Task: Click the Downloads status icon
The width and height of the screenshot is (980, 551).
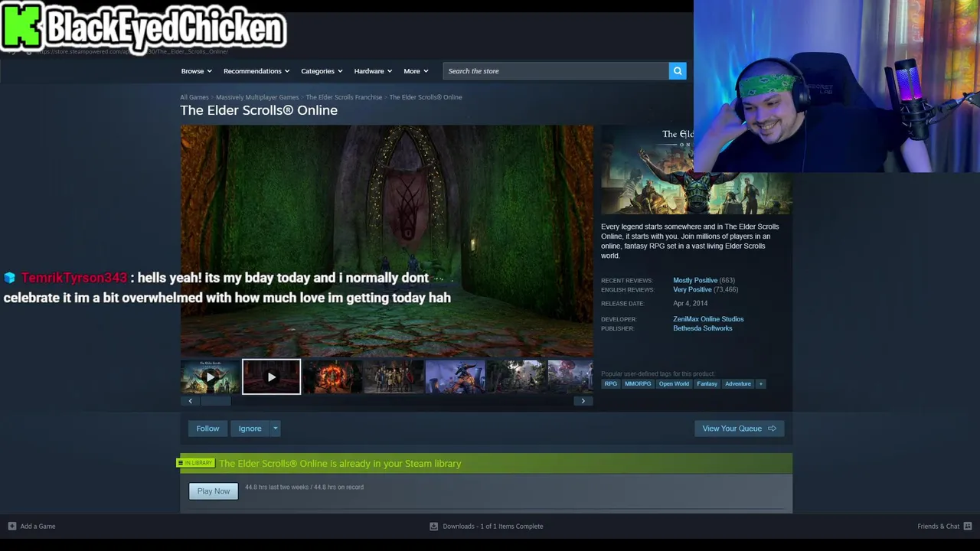Action: tap(433, 526)
